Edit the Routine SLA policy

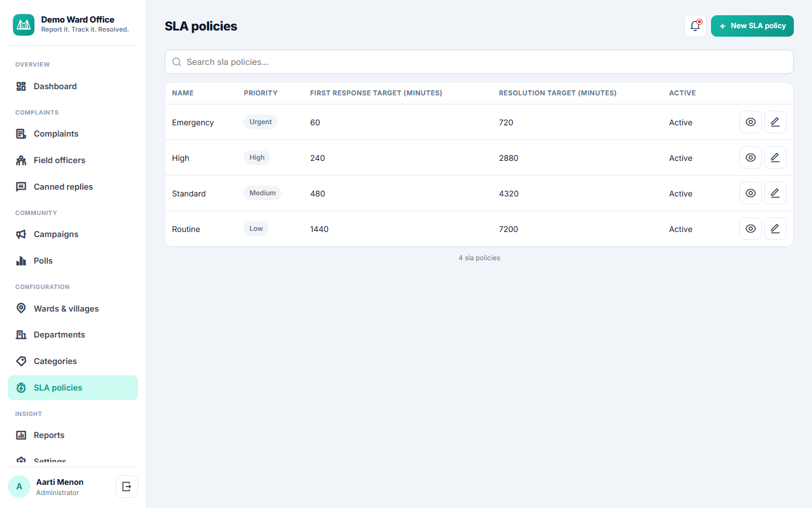pos(775,229)
